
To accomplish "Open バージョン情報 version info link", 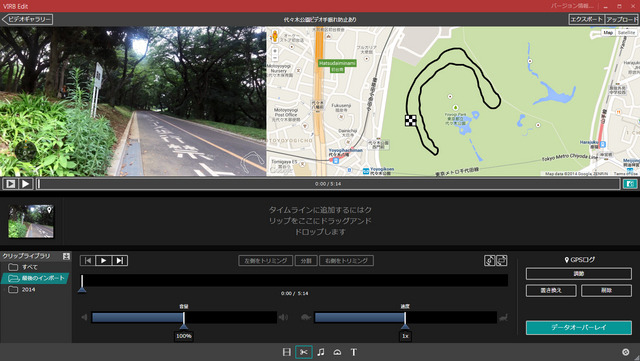I will [x=571, y=6].
